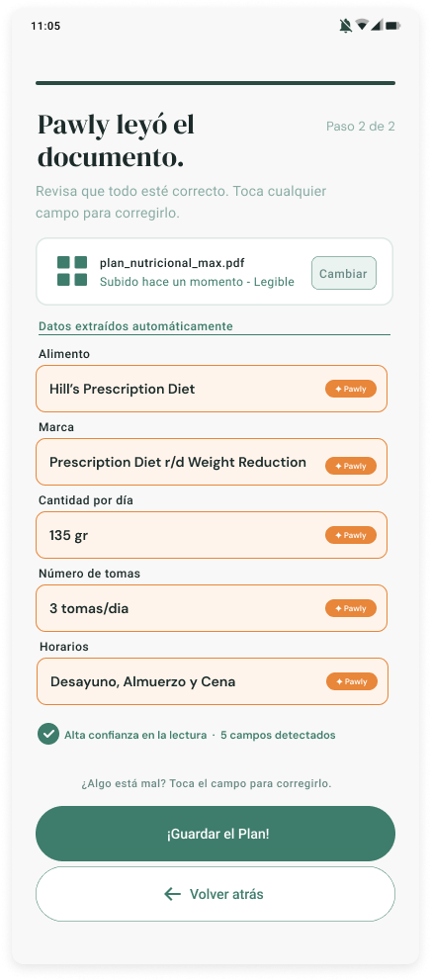431x980 pixels.
Task: Open the plan_nutricional_max.pdf file card
Action: pos(215,271)
